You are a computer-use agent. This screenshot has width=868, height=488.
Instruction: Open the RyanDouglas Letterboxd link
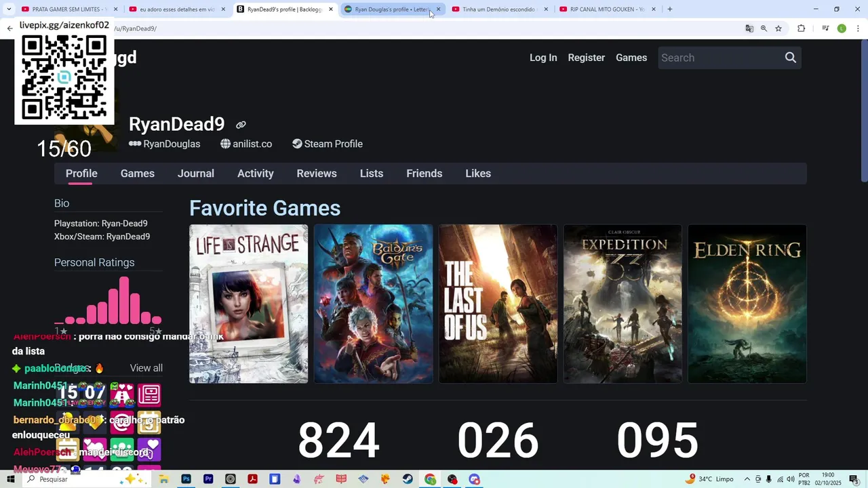(x=165, y=144)
